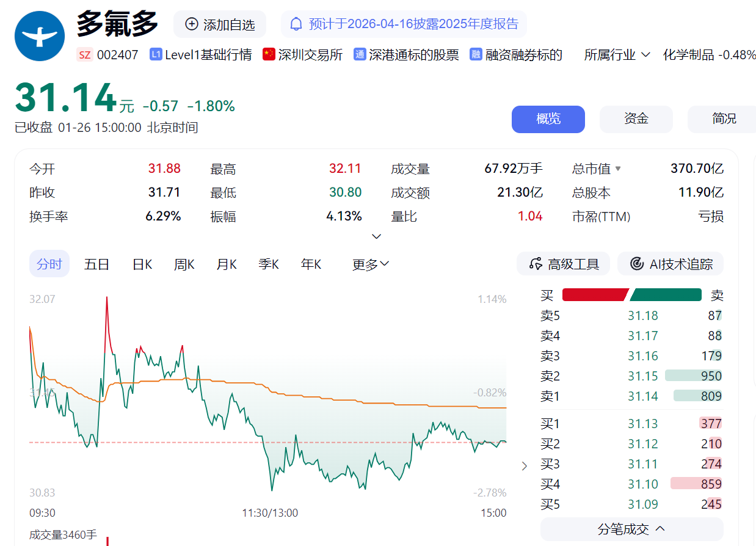Screen dimensions: 756x546
Task: Open the 2025年度报告 disclosure notice
Action: (404, 24)
